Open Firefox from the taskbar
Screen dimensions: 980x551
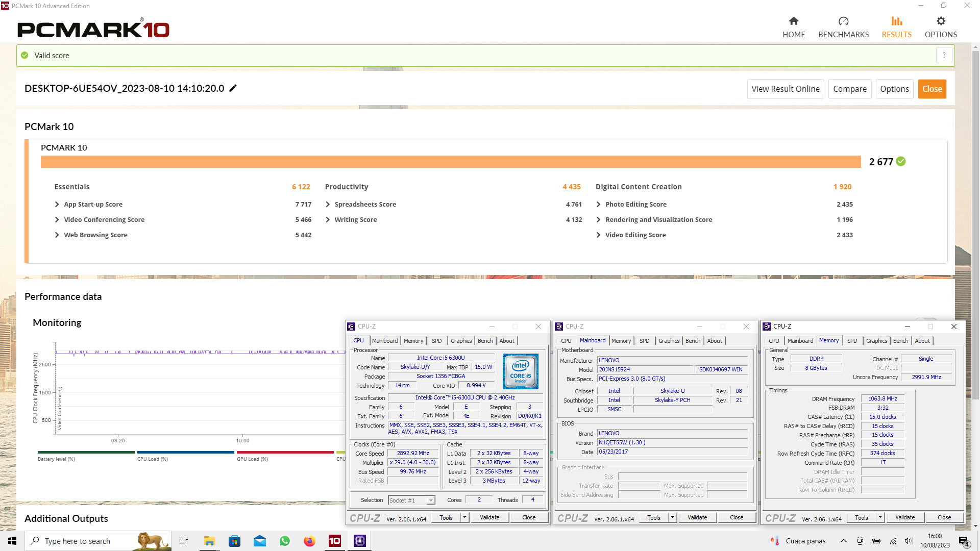310,541
